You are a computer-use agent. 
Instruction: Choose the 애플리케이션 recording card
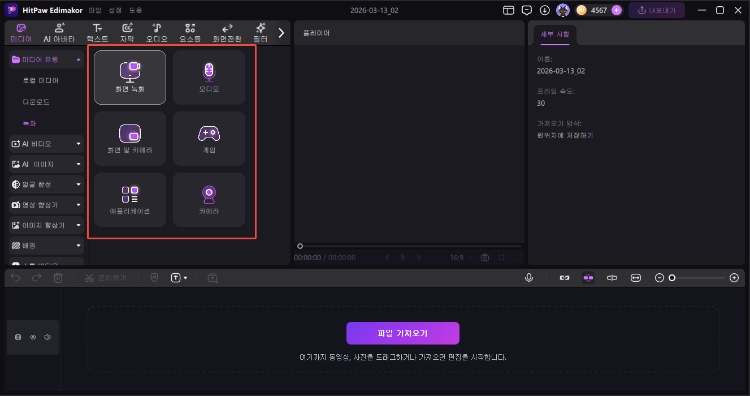pos(130,200)
